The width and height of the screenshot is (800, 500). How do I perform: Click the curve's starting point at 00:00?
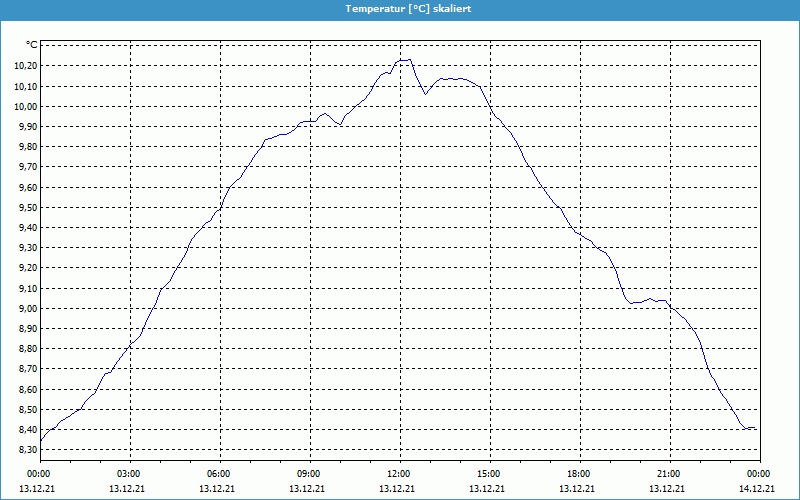(x=40, y=440)
